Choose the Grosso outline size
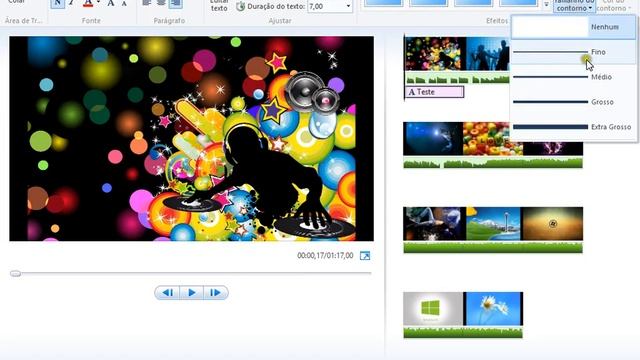The image size is (640, 360). [x=573, y=102]
